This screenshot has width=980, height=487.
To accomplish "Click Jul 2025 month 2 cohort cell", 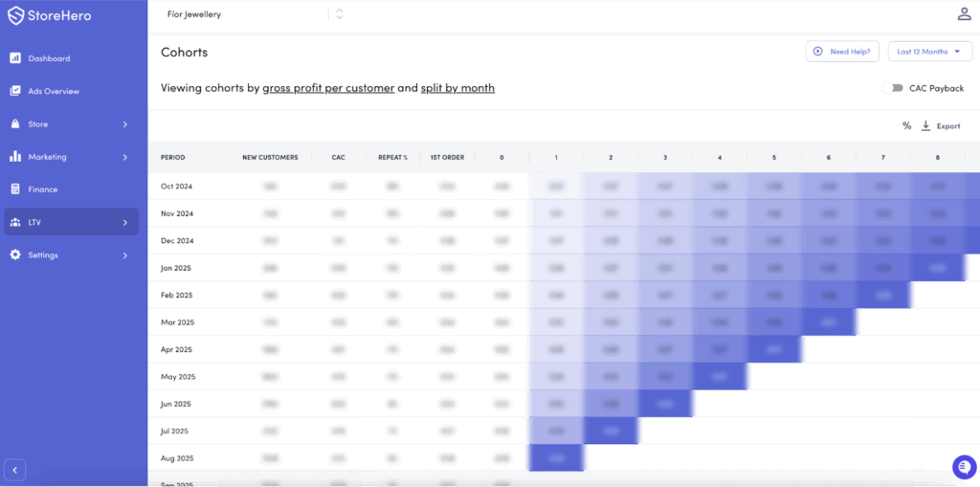I will pyautogui.click(x=611, y=431).
